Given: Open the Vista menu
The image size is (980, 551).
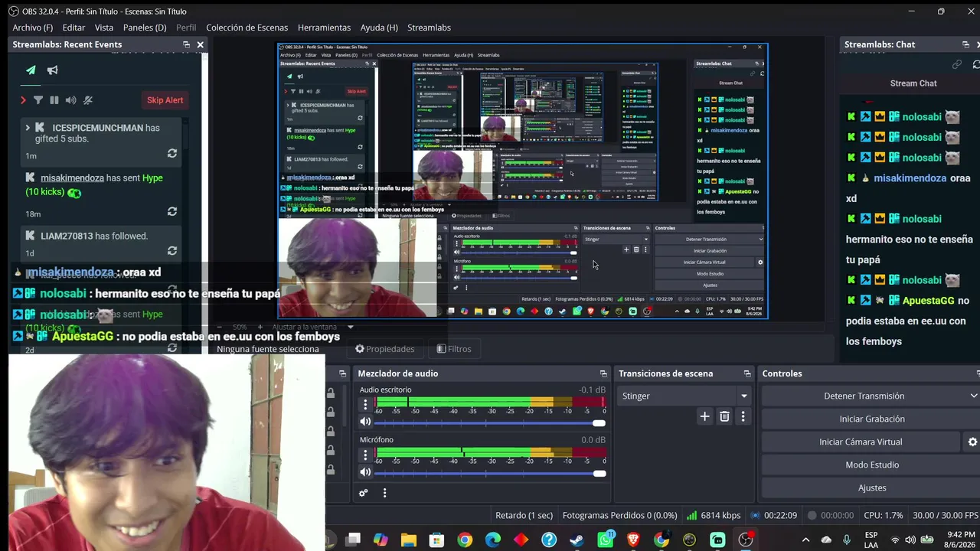Looking at the screenshot, I should [x=104, y=28].
